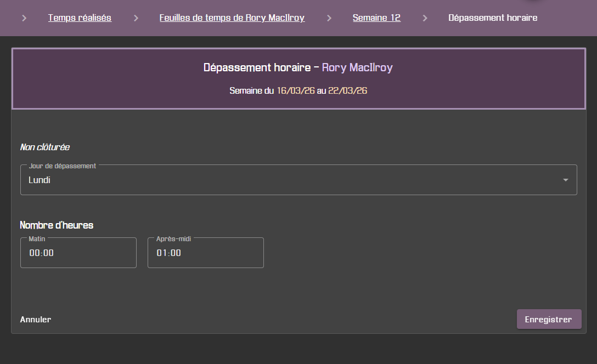This screenshot has height=364, width=597.
Task: Save with the Enregistrer button
Action: tap(549, 320)
